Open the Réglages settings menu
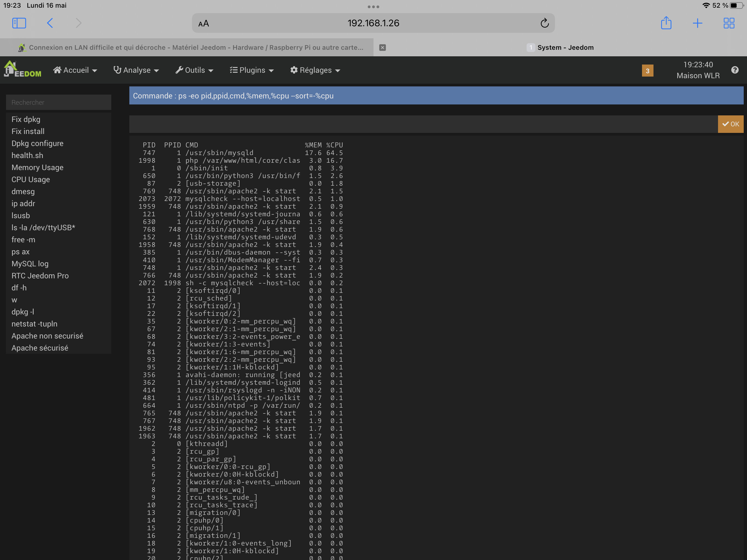This screenshot has height=560, width=747. 315,70
